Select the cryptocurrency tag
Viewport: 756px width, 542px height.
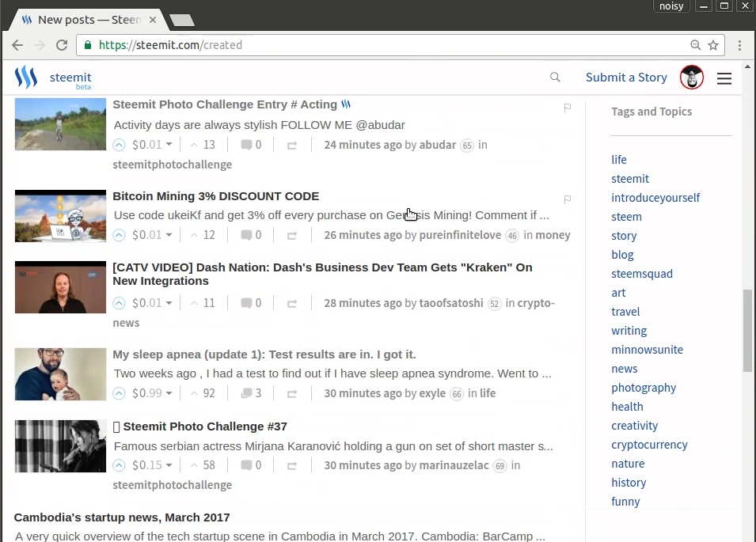pos(649,445)
